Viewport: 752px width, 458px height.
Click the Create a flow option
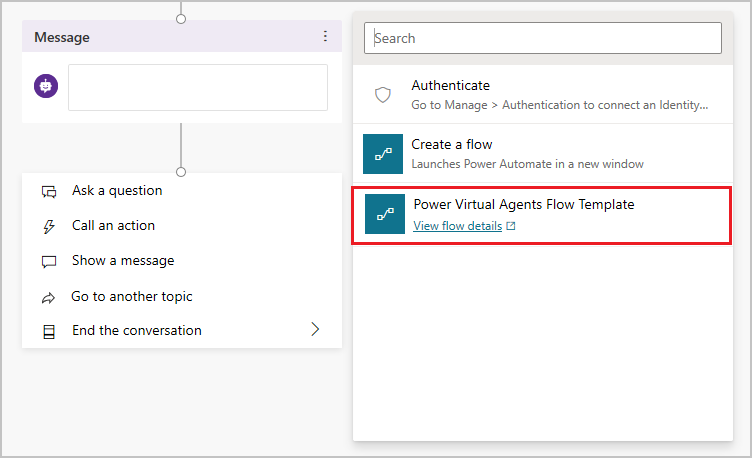point(543,153)
